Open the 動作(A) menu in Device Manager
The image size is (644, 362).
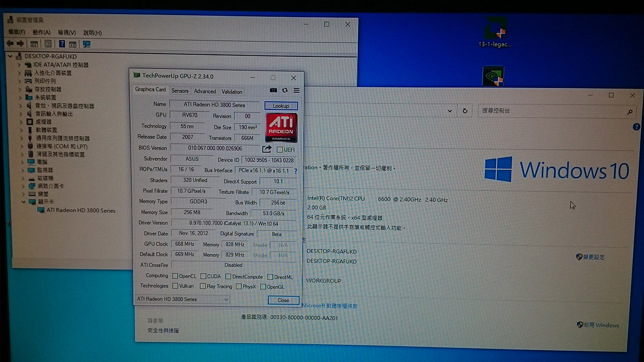(x=41, y=33)
